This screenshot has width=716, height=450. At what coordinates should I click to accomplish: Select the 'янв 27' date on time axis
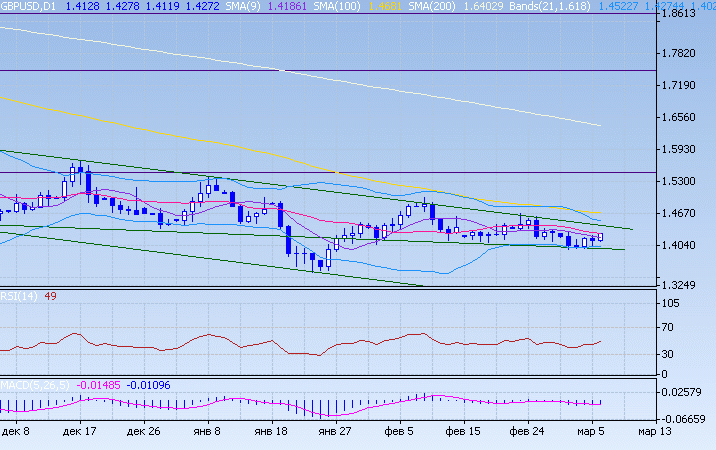click(x=335, y=432)
